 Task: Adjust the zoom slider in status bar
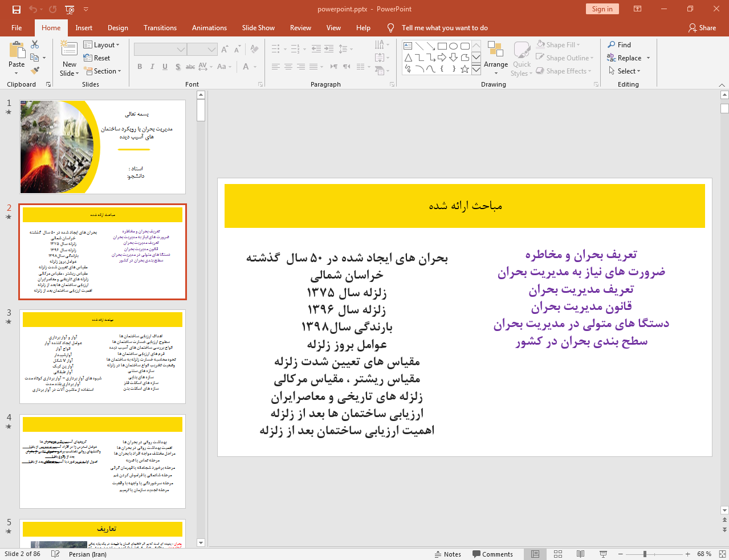655,554
